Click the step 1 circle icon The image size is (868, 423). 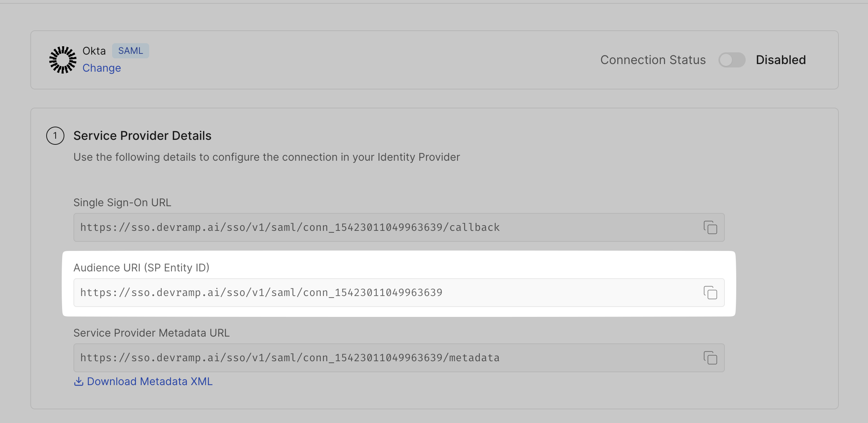click(55, 136)
